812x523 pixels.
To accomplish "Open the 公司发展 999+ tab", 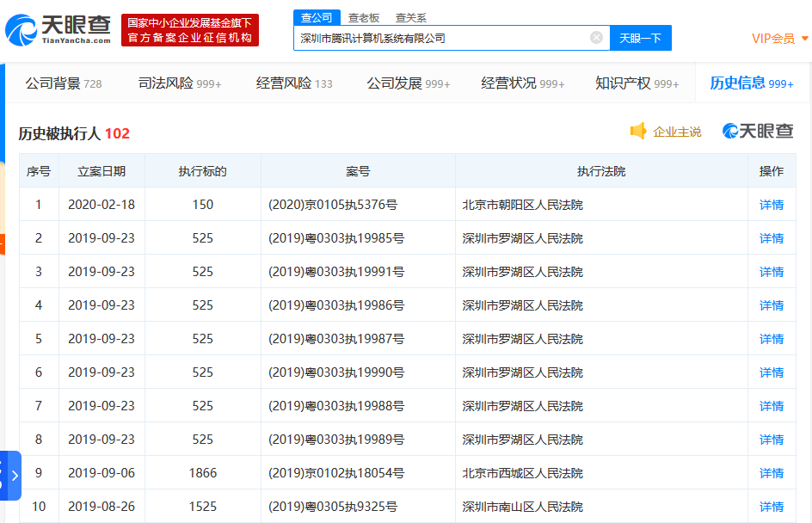I will point(409,83).
